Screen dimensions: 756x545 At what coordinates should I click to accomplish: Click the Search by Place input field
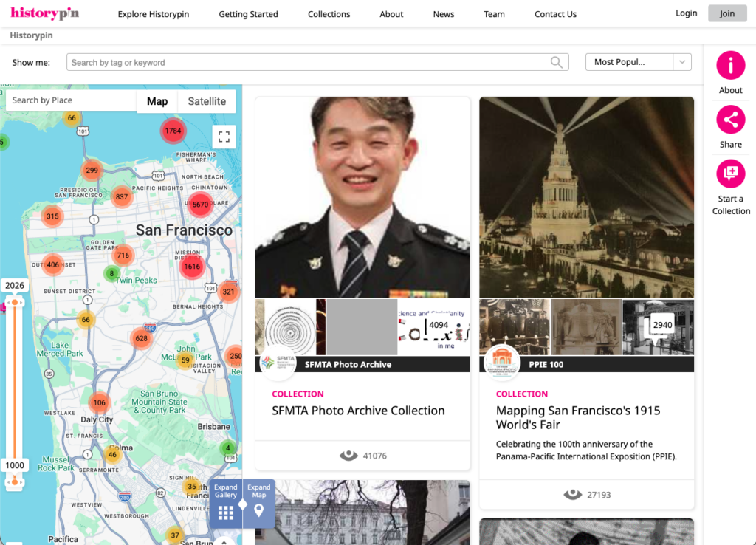pyautogui.click(x=71, y=100)
